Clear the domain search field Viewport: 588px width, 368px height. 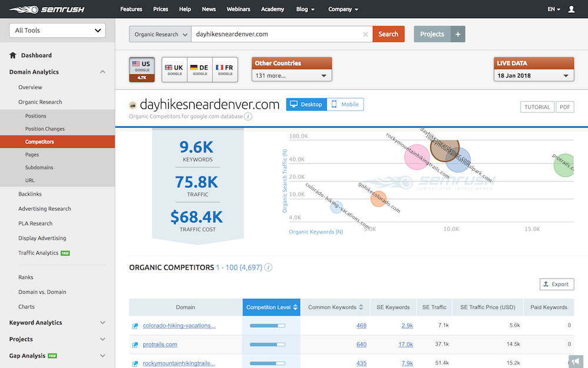(x=365, y=34)
